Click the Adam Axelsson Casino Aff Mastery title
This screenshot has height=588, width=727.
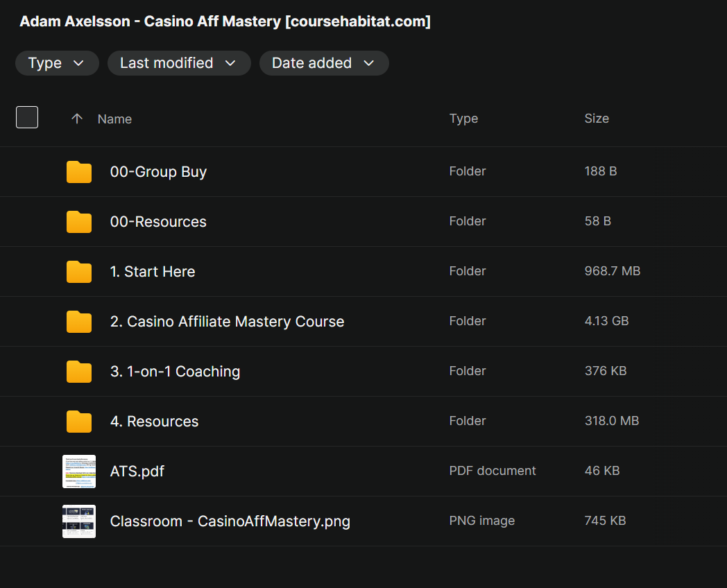pos(225,21)
